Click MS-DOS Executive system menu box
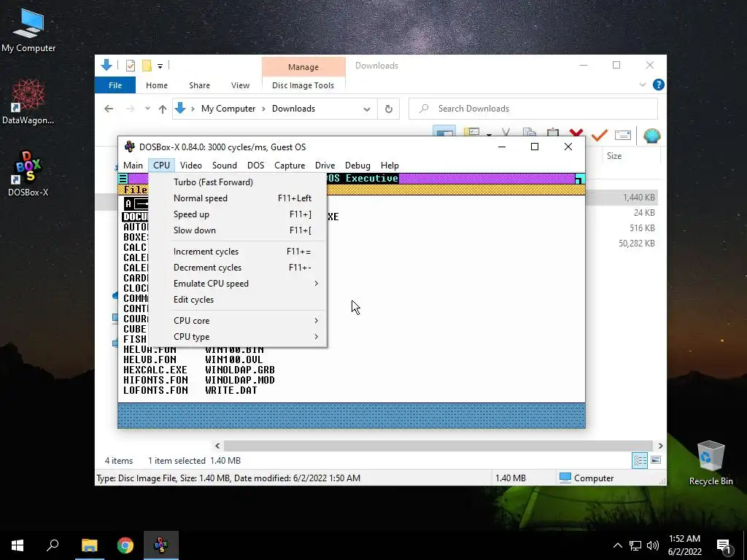The width and height of the screenshot is (747, 560). 123,179
